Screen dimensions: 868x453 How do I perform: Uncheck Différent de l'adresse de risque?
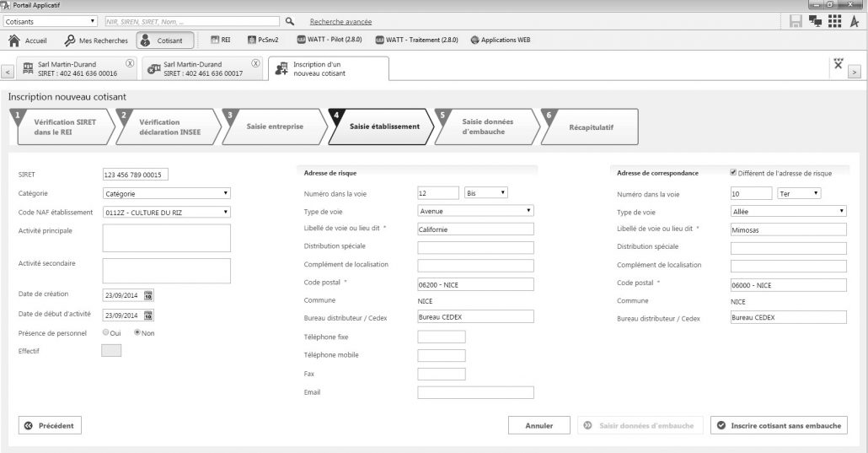pos(734,173)
